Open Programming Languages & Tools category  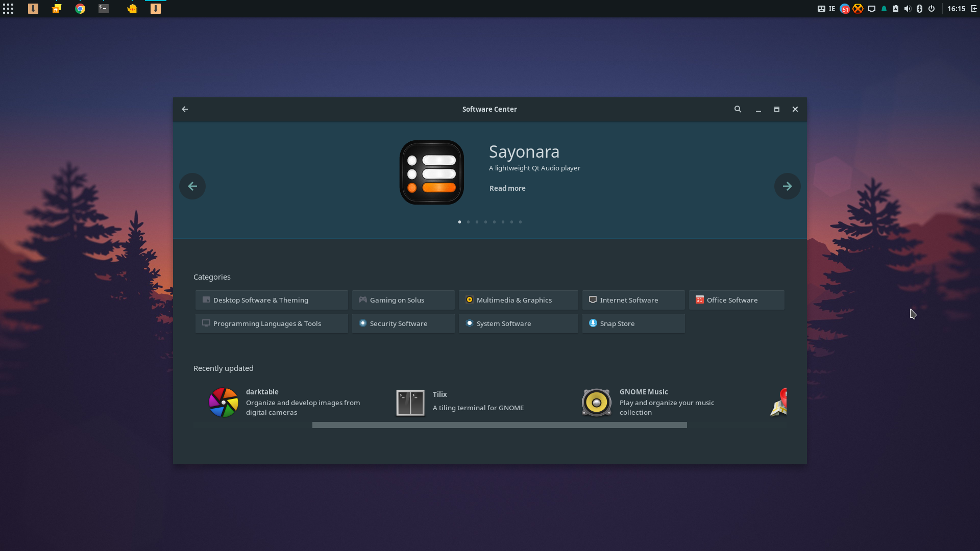click(272, 323)
